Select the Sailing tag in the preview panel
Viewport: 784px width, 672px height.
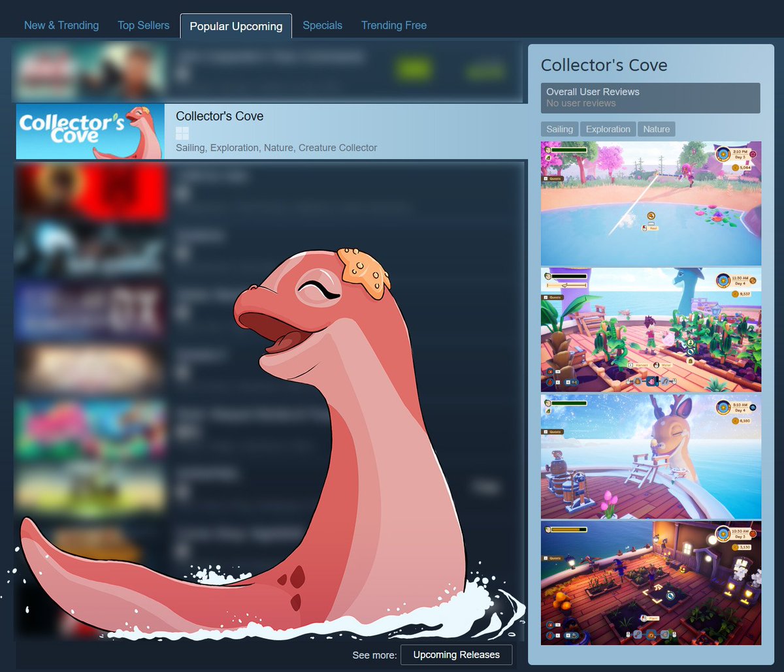pyautogui.click(x=560, y=129)
